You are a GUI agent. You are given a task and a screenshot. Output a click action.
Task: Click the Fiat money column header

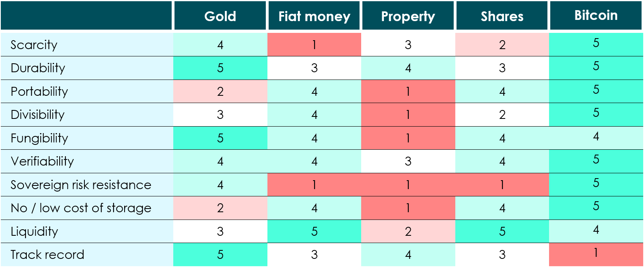(x=314, y=16)
